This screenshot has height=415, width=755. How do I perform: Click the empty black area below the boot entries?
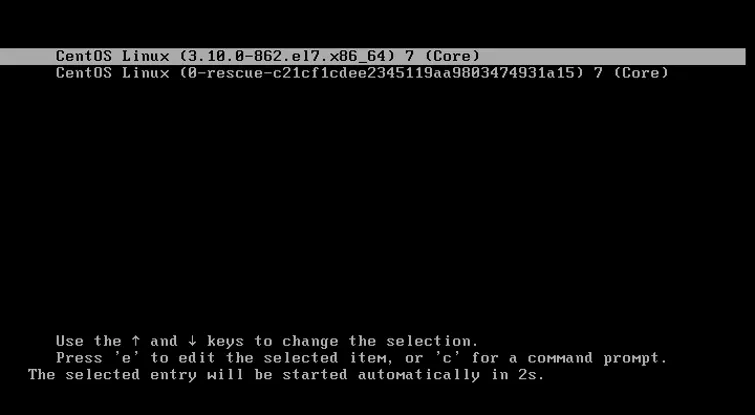pos(378,202)
